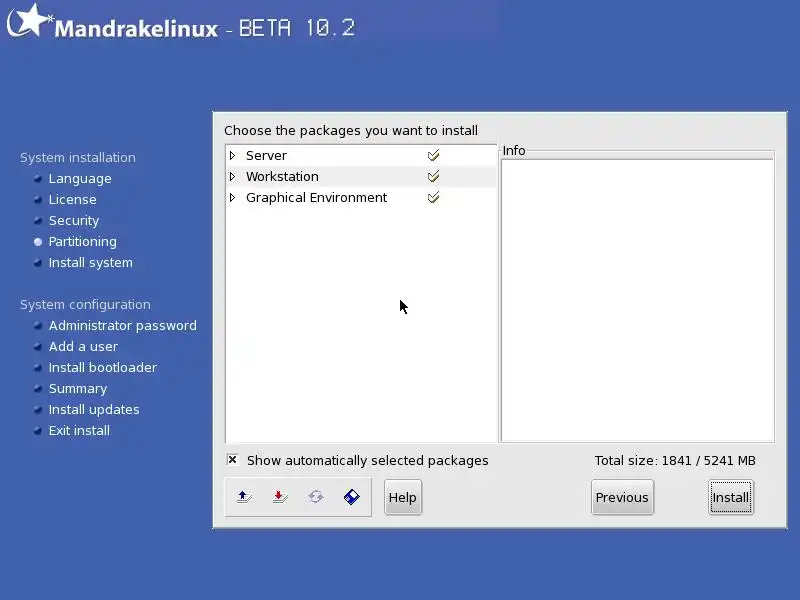Screen dimensions: 800x600
Task: Go back with the Previous button
Action: [x=622, y=497]
